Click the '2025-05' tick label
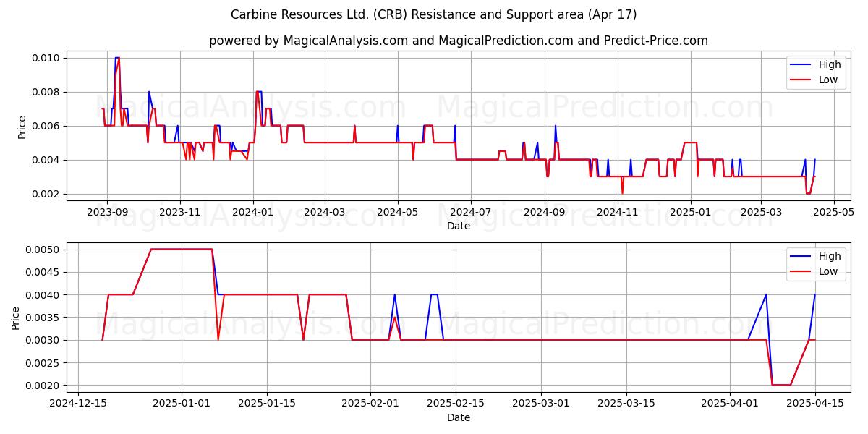868x434 pixels. (x=834, y=212)
